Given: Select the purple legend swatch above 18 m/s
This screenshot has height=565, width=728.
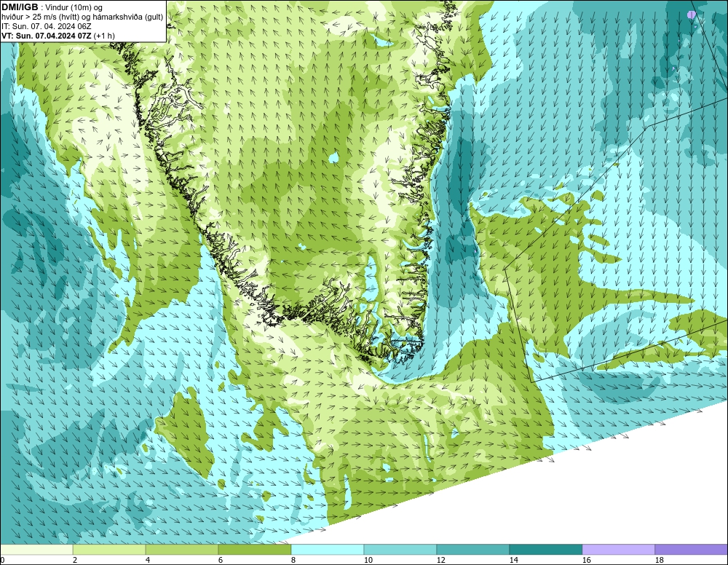Looking at the screenshot, I should 691,550.
